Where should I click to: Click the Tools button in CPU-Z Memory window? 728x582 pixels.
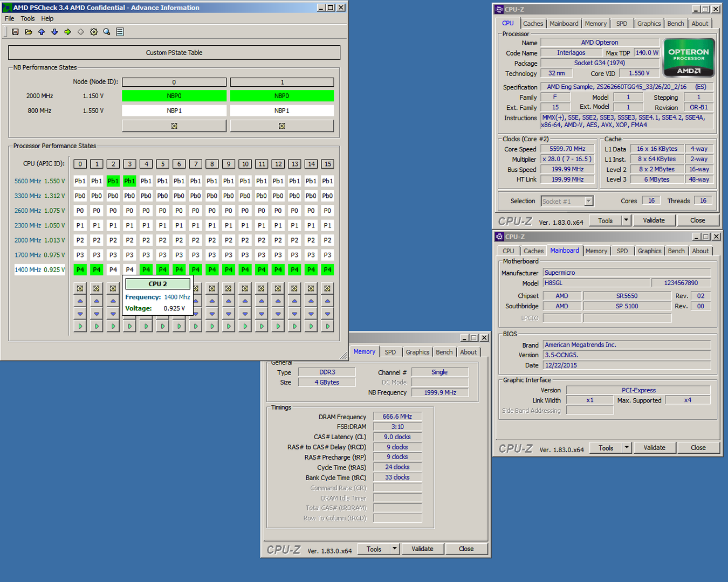[374, 549]
